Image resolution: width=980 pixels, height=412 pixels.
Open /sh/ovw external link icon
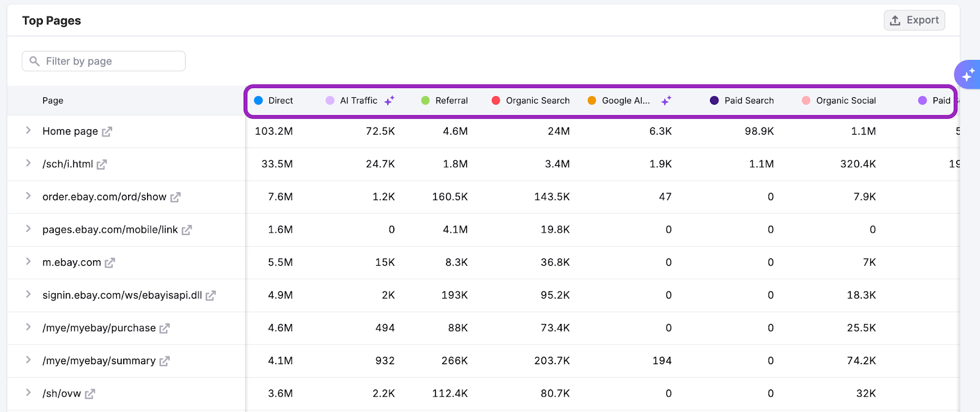tap(90, 394)
